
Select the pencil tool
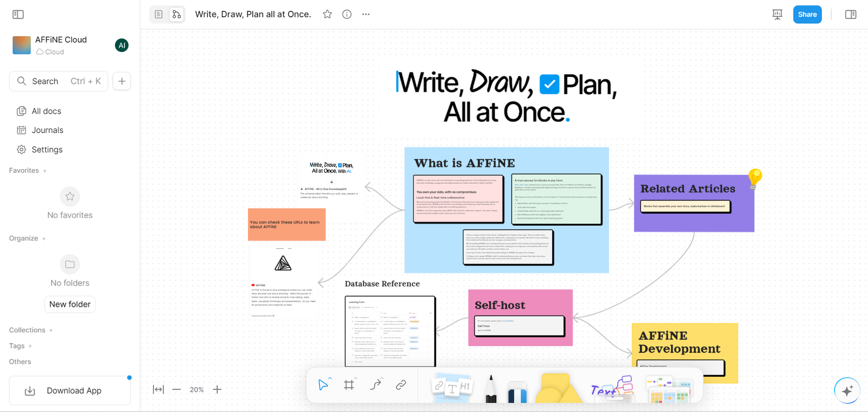pos(491,388)
